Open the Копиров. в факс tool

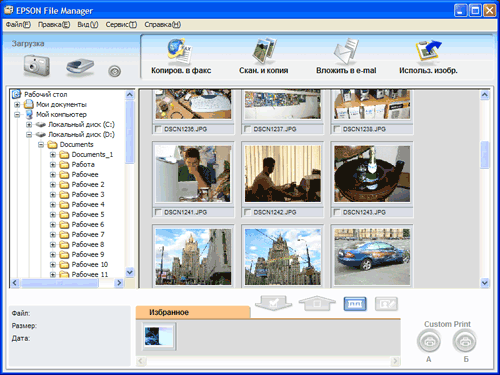181,56
